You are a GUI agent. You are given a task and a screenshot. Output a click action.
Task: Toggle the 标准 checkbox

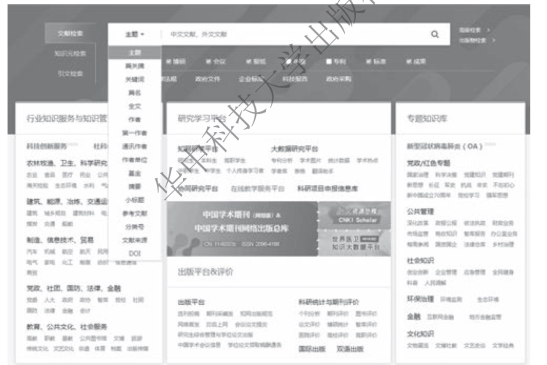click(369, 61)
